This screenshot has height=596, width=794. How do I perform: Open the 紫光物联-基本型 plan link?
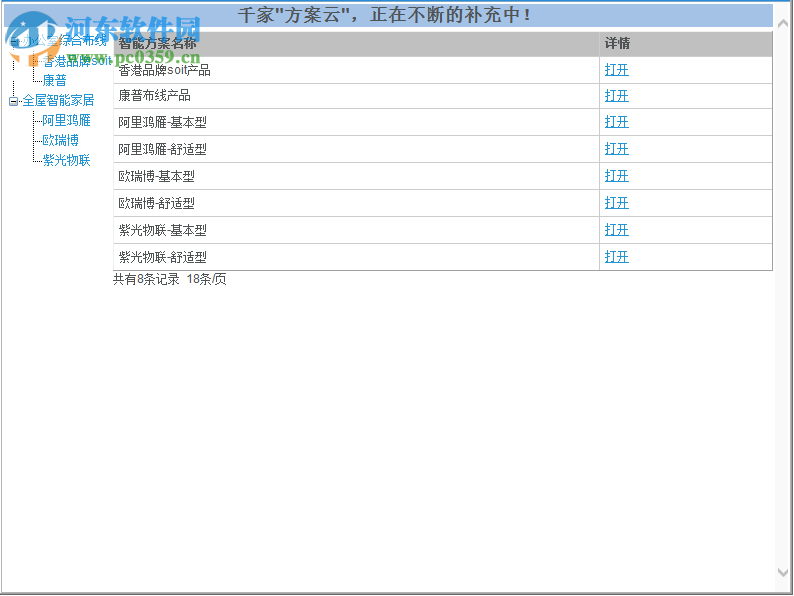point(616,230)
